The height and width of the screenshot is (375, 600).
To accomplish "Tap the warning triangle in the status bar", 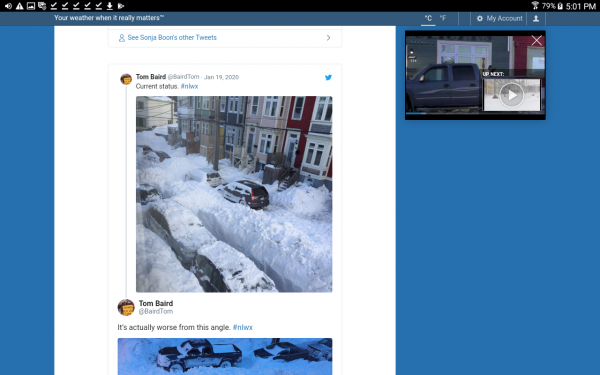I will click(x=19, y=6).
